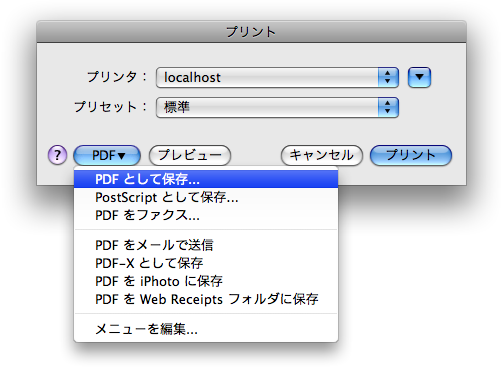Click the blue プリント button

coord(411,155)
